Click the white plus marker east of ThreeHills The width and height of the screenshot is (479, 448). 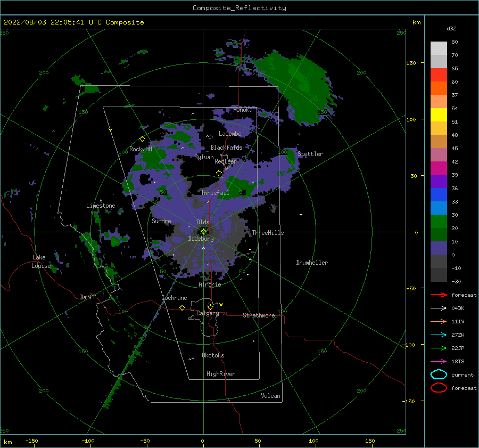point(301,214)
